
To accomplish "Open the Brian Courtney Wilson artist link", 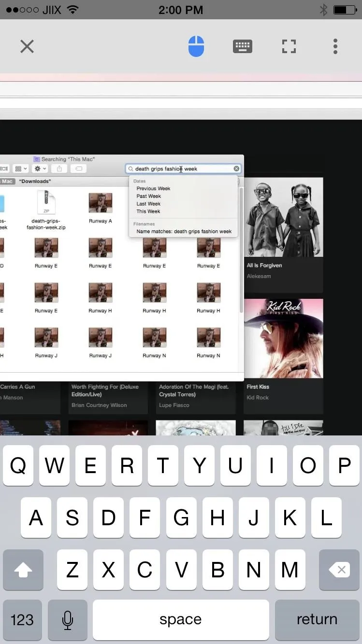I will [x=99, y=405].
